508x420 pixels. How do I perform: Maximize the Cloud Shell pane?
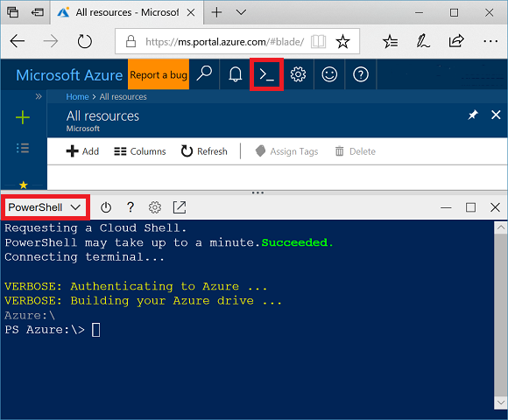tap(470, 207)
